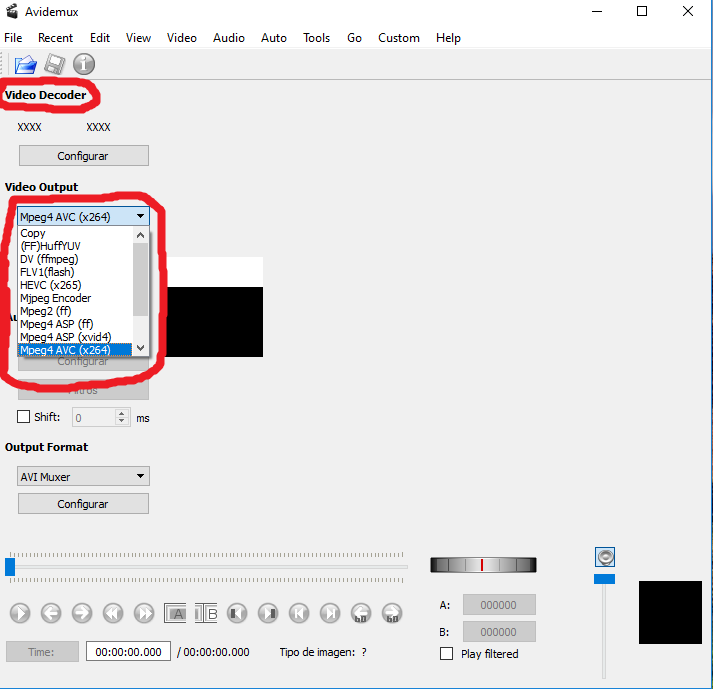Enable the Play filtered checkbox
The height and width of the screenshot is (689, 713).
tap(447, 654)
